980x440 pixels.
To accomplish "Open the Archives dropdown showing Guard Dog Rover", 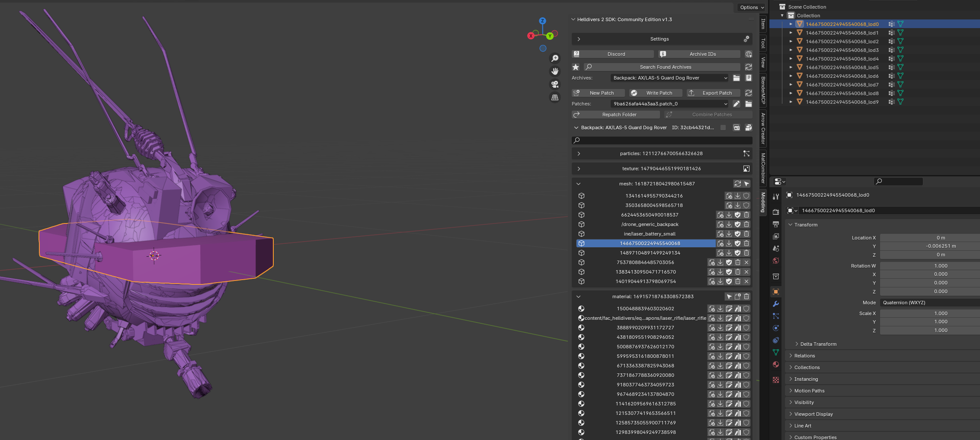I will click(x=670, y=78).
